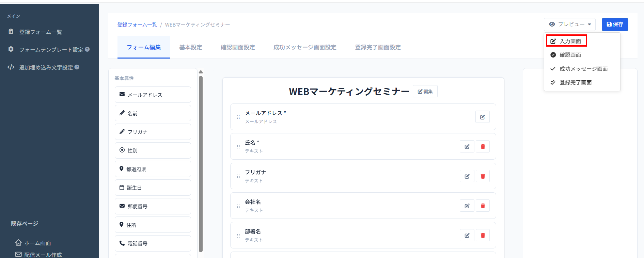Image resolution: width=644 pixels, height=258 pixels.
Task: Open the 確認画面設定 tab
Action: (x=238, y=47)
